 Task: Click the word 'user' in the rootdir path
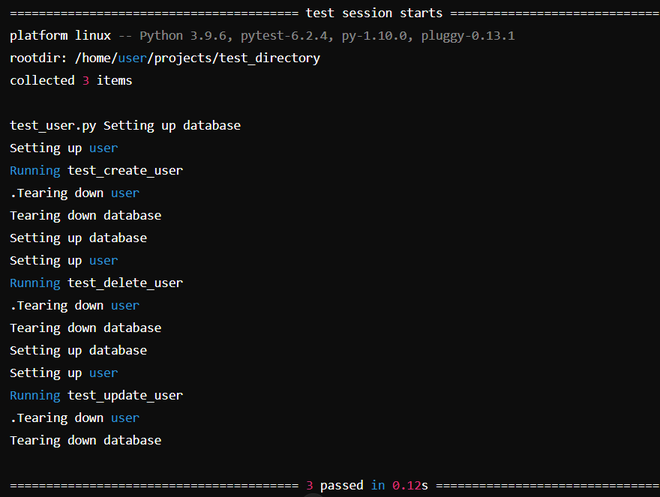132,58
